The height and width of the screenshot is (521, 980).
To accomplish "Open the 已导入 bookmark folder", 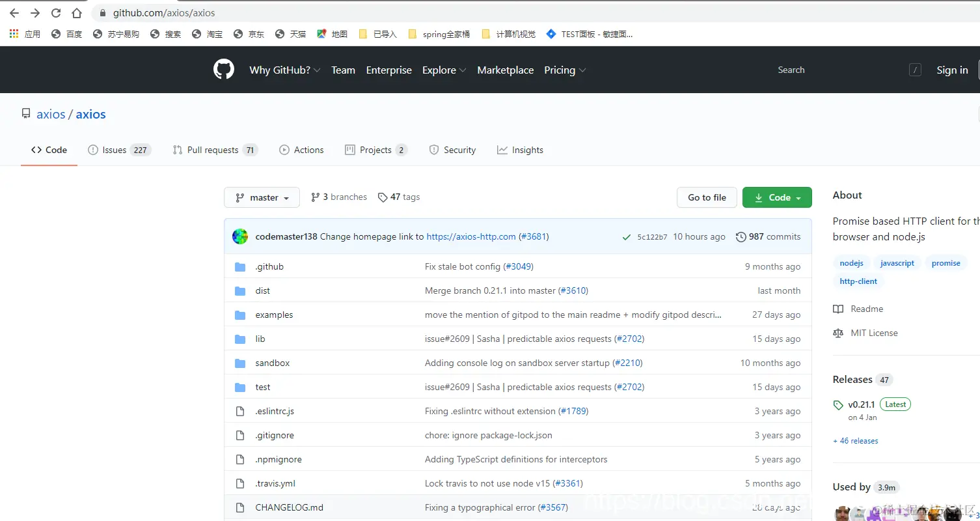I will pos(377,34).
